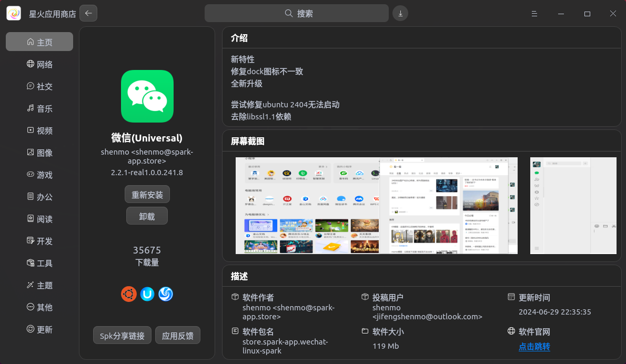Open the 更新 page
The image size is (626, 364).
pyautogui.click(x=39, y=329)
